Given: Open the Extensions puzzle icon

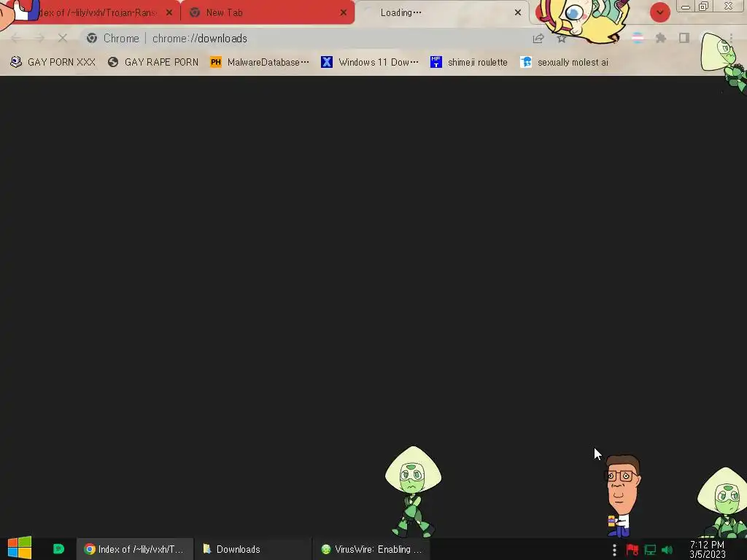Looking at the screenshot, I should pyautogui.click(x=661, y=38).
